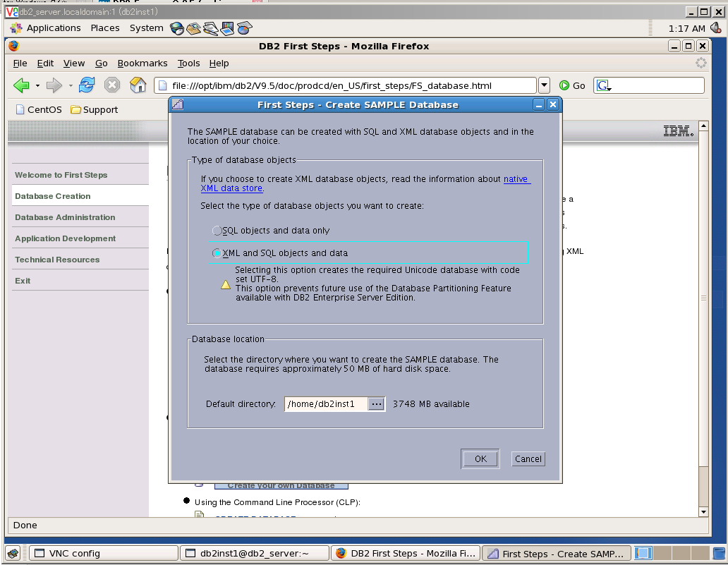This screenshot has width=728, height=565.
Task: Open the Database Administration section
Action: point(65,217)
